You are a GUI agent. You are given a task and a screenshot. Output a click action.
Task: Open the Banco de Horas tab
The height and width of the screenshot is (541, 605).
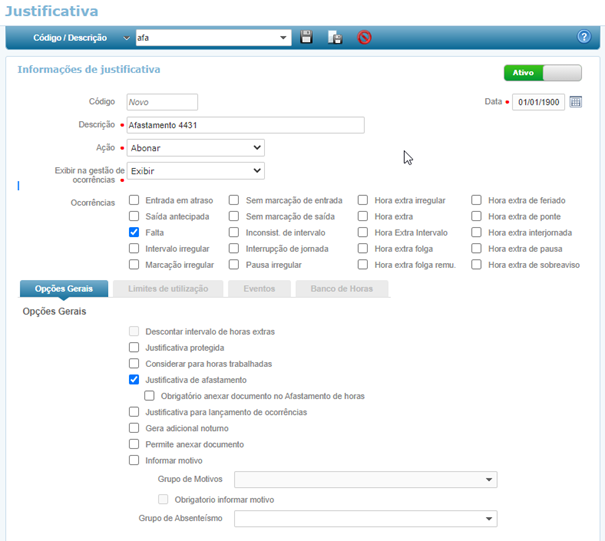click(x=342, y=288)
